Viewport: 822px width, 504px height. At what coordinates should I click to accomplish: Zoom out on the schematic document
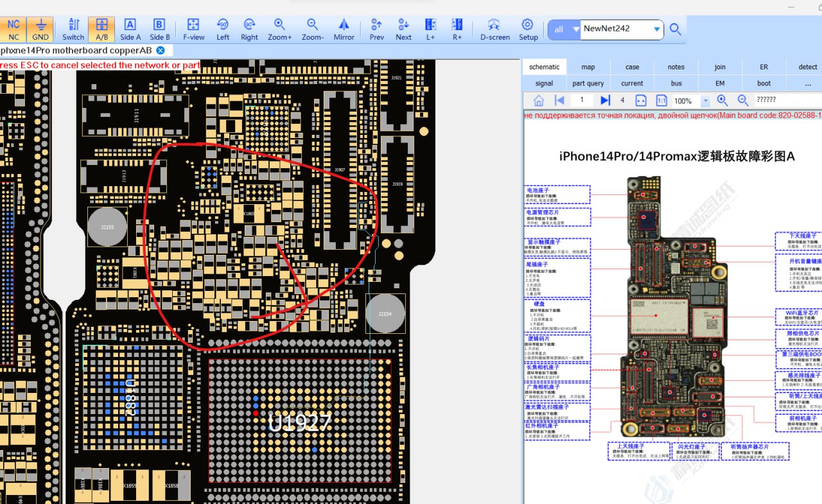(743, 100)
